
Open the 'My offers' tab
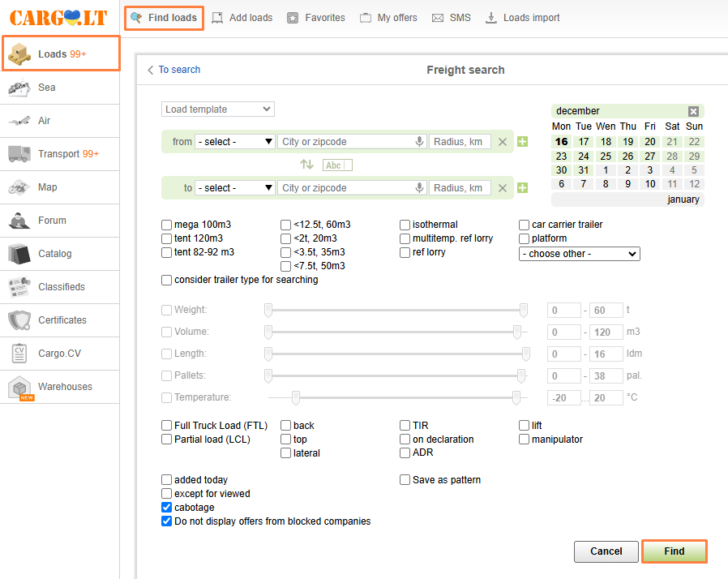pyautogui.click(x=388, y=18)
